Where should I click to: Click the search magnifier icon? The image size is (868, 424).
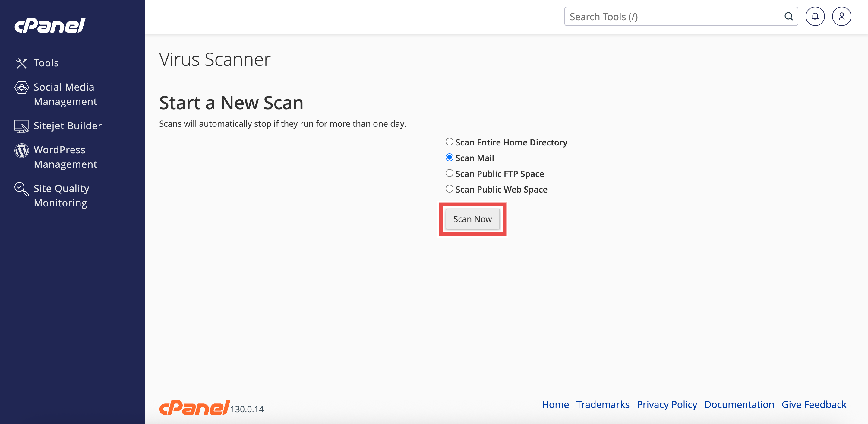click(x=788, y=17)
